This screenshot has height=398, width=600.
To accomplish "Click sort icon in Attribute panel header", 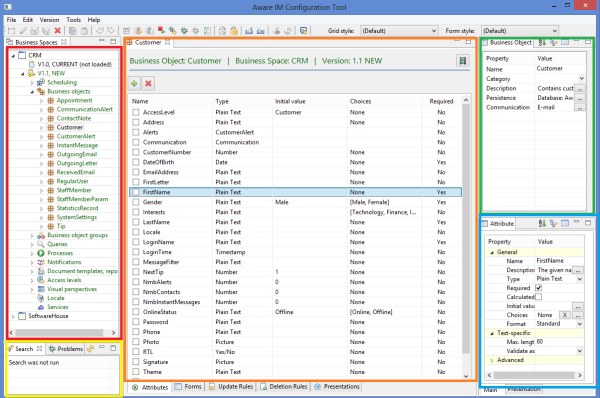I will click(542, 223).
